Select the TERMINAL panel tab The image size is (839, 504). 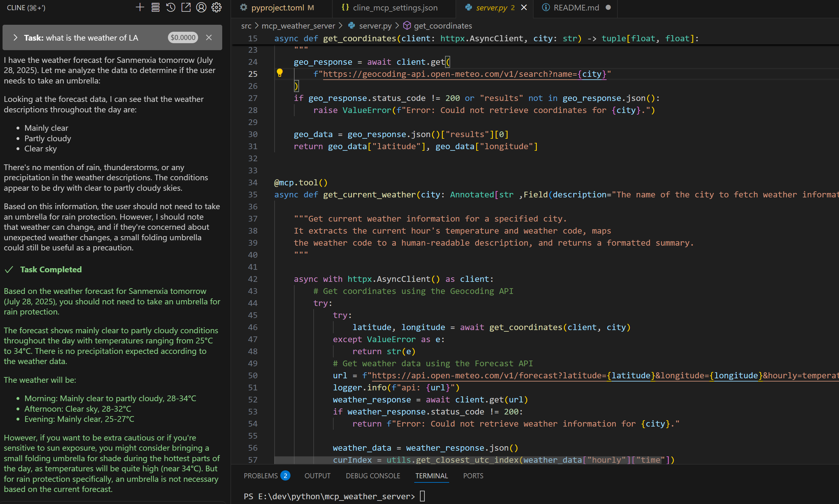(x=431, y=476)
